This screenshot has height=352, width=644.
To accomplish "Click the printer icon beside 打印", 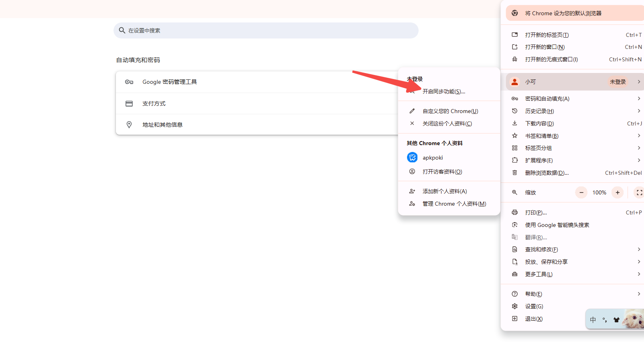I will click(515, 212).
